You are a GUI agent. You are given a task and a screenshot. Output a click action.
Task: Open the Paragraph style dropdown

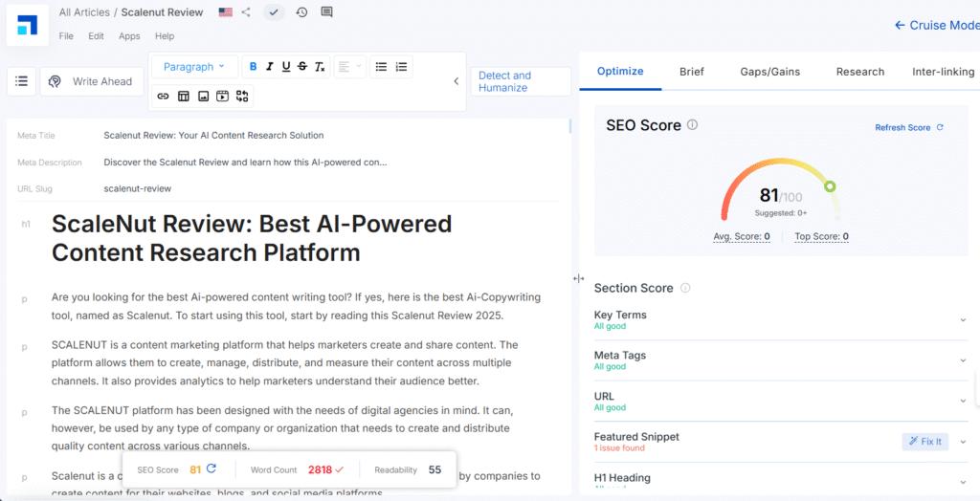pos(194,67)
